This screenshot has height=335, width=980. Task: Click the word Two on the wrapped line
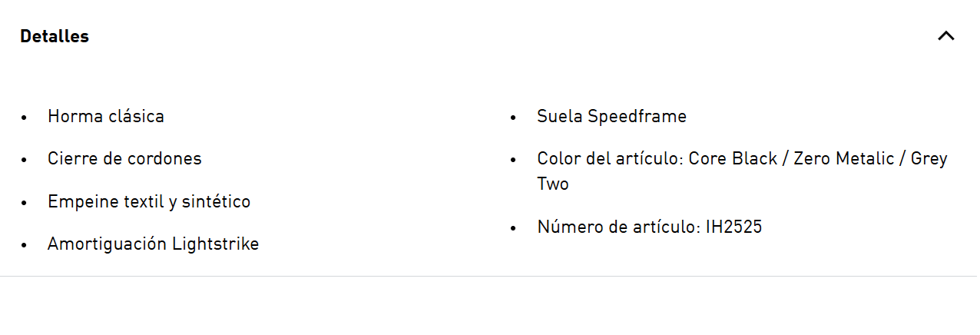tap(553, 184)
